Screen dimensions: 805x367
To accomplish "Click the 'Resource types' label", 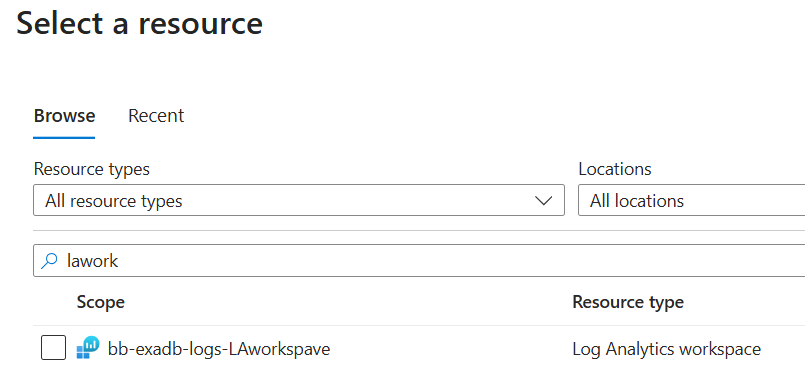I will tap(92, 169).
